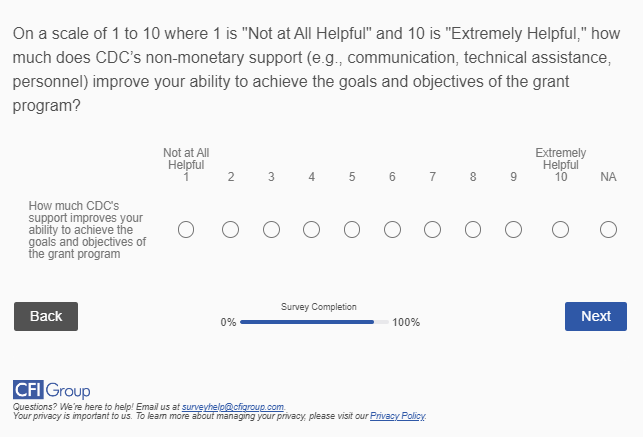Click the CFI Group logo
The image size is (643, 437).
click(51, 389)
